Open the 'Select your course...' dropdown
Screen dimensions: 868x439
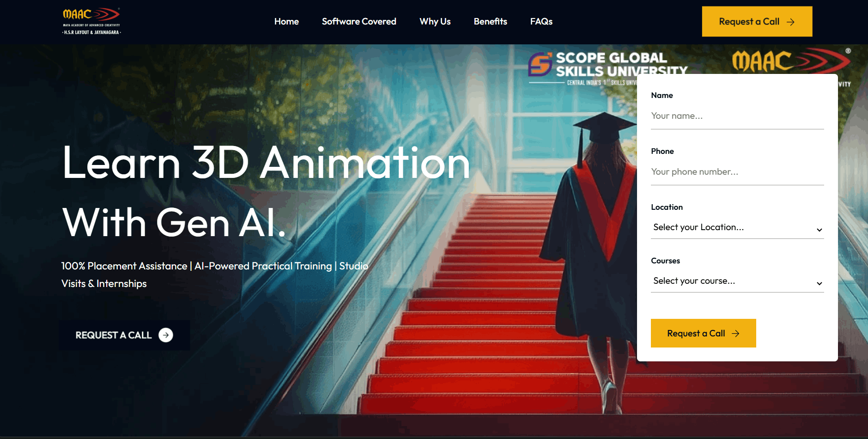730,281
